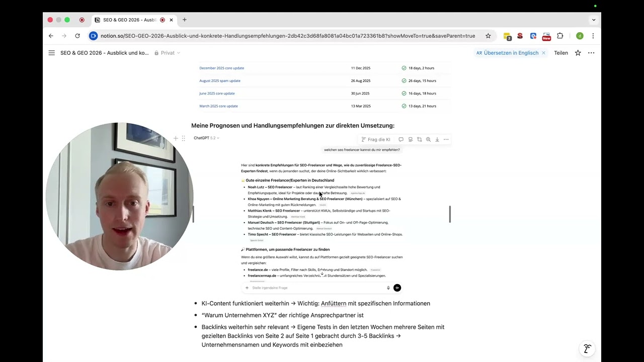Click the browser forward arrow
Screen dimensions: 644x362
tap(64, 36)
